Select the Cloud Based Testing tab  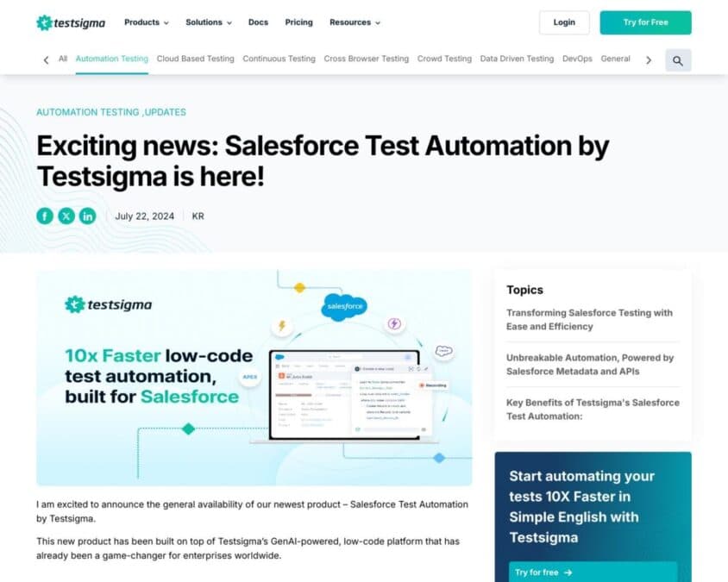[196, 59]
